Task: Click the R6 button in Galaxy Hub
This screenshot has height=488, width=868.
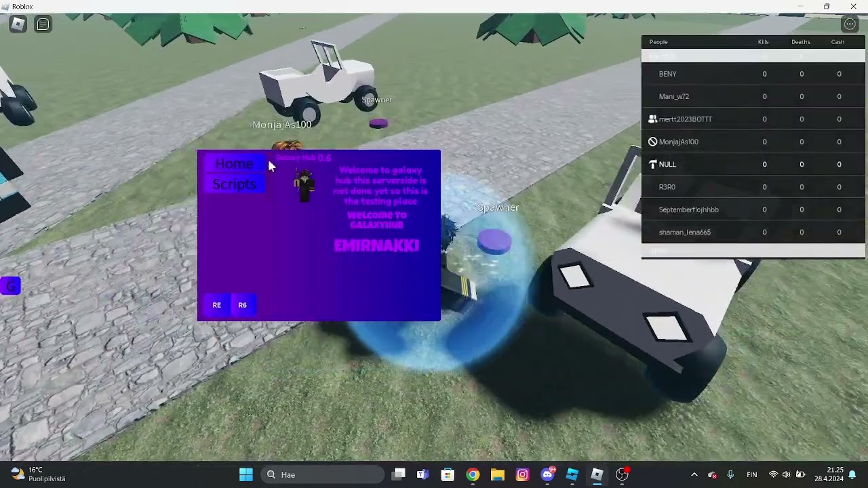Action: pos(242,305)
